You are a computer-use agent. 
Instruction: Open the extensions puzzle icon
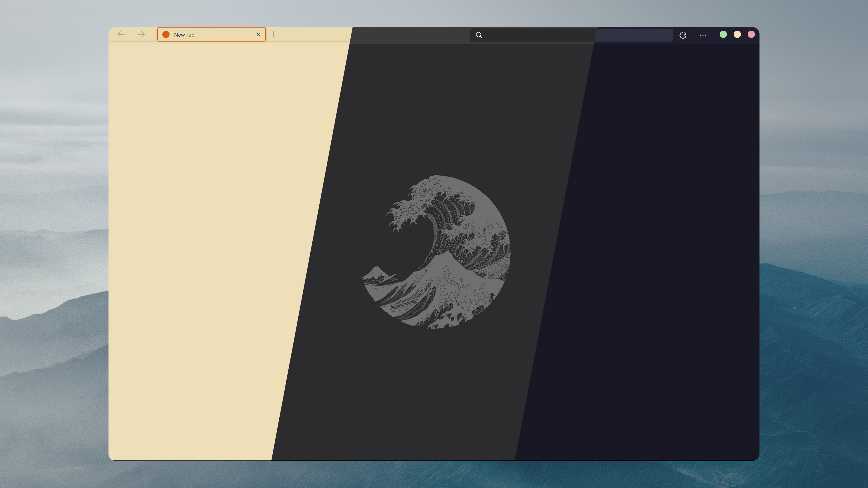(683, 35)
